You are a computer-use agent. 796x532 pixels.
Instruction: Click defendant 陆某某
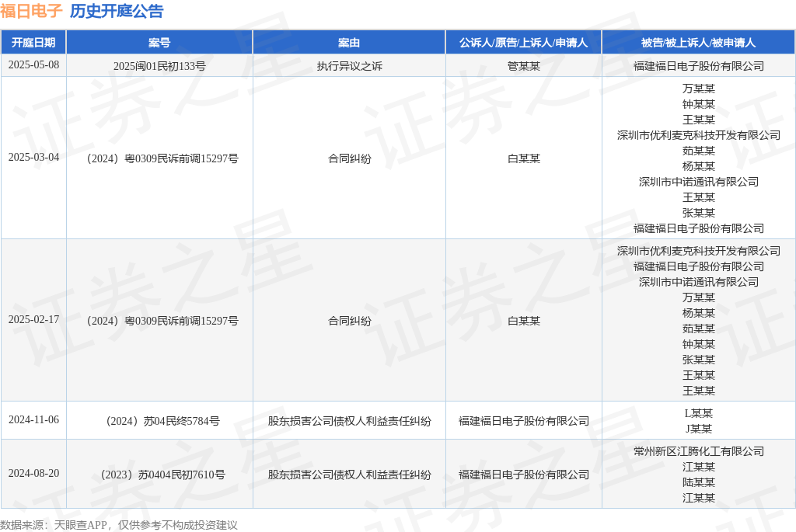(699, 482)
